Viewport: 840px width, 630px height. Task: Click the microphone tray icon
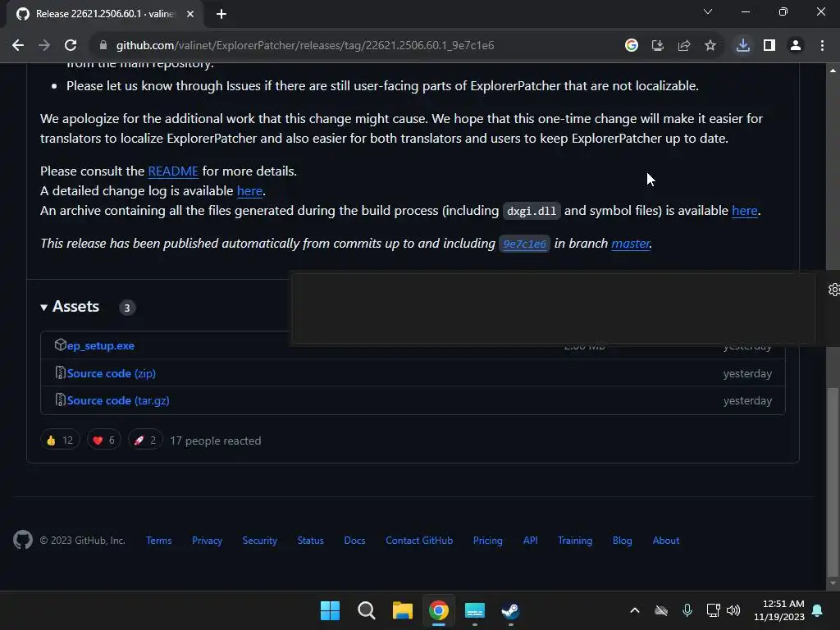coord(687,610)
